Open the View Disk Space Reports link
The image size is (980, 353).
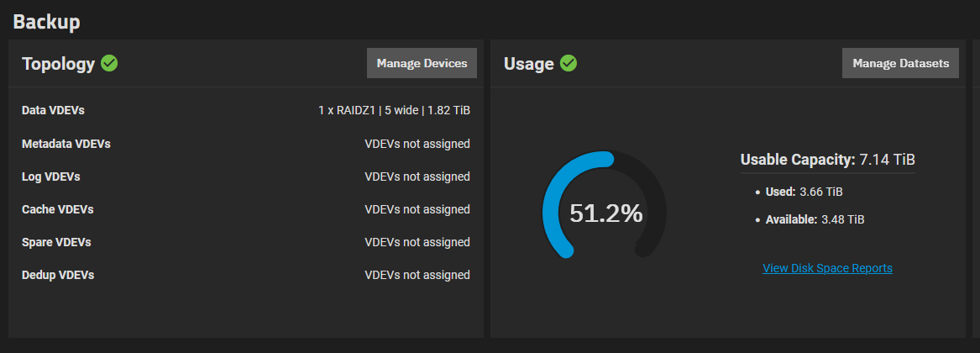[x=827, y=268]
